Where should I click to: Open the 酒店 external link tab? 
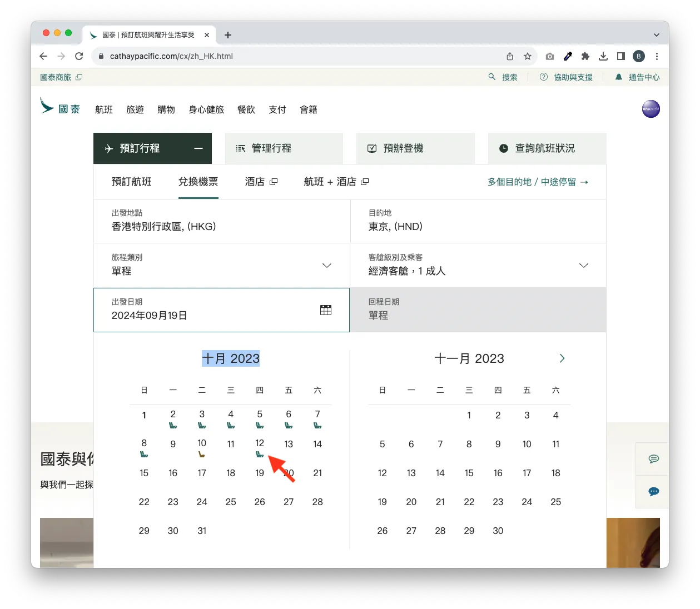tap(261, 182)
